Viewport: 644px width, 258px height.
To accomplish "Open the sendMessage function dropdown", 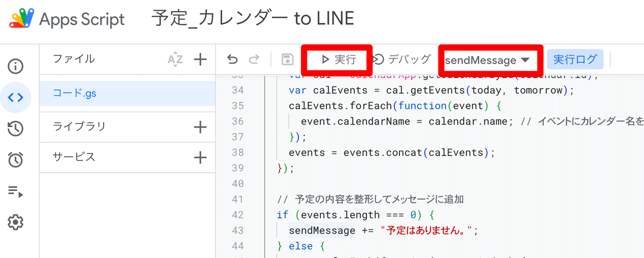I will point(487,60).
